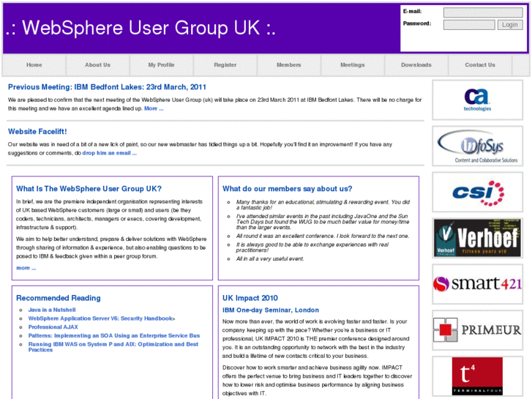Open the Primeur sponsor logo

tap(477, 330)
